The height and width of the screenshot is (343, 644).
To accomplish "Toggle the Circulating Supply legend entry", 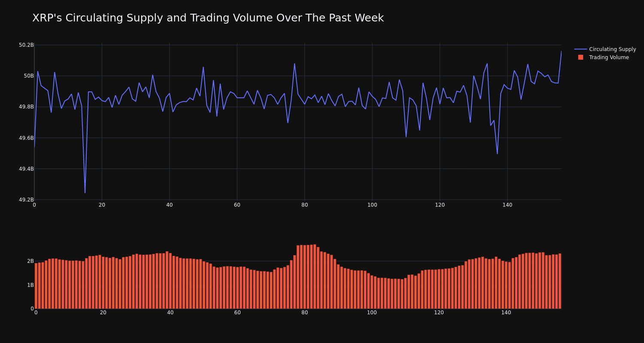I will pyautogui.click(x=605, y=49).
